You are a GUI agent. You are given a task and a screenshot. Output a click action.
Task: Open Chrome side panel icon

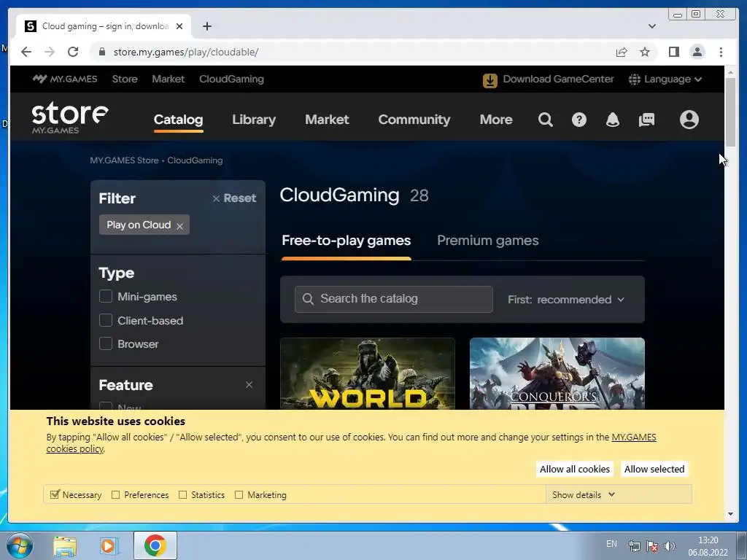coord(673,52)
